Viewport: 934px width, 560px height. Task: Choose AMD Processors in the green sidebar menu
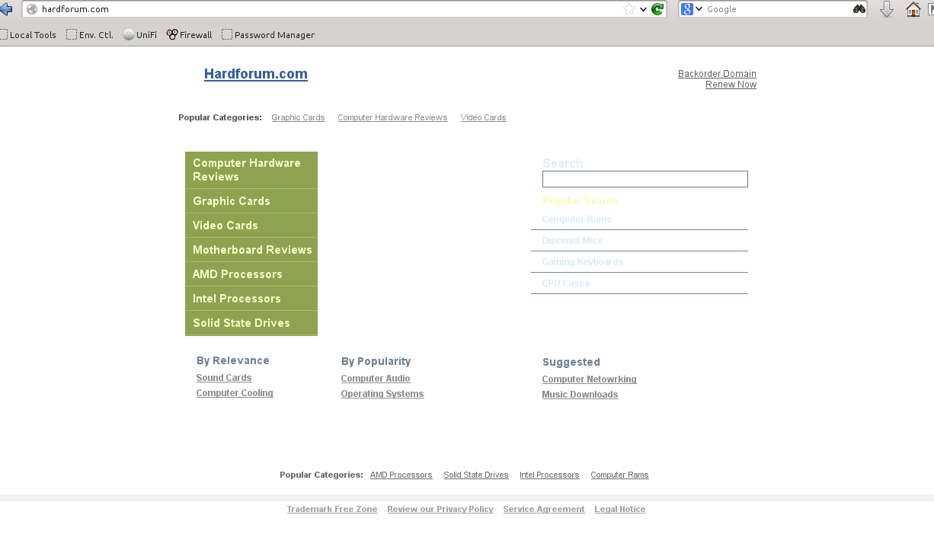(x=238, y=274)
